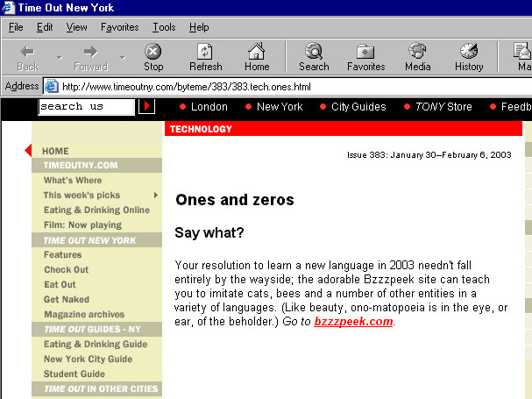532x399 pixels.
Task: Open the Eating & Drinking Guide
Action: point(96,344)
